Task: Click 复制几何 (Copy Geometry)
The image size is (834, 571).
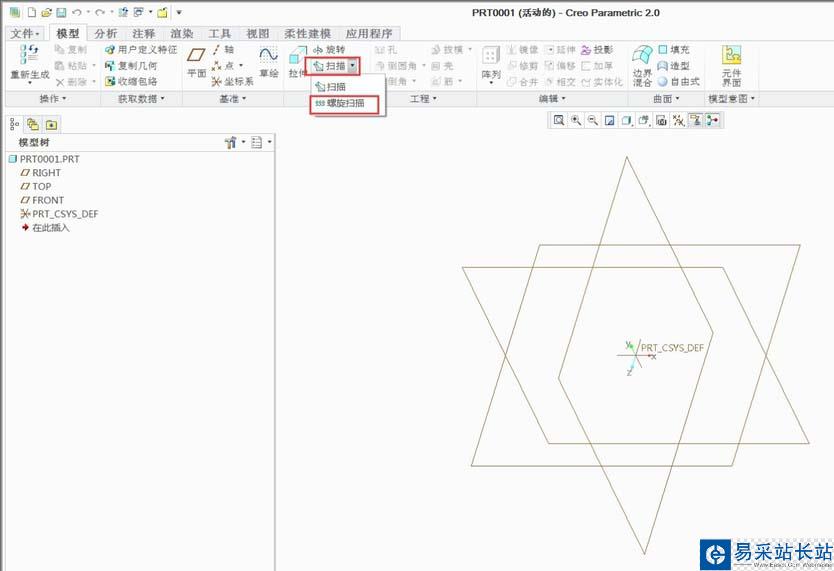Action: [x=131, y=65]
